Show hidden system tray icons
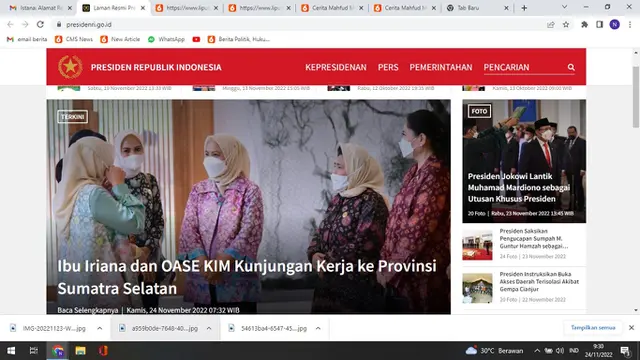The height and width of the screenshot is (360, 640). (537, 351)
